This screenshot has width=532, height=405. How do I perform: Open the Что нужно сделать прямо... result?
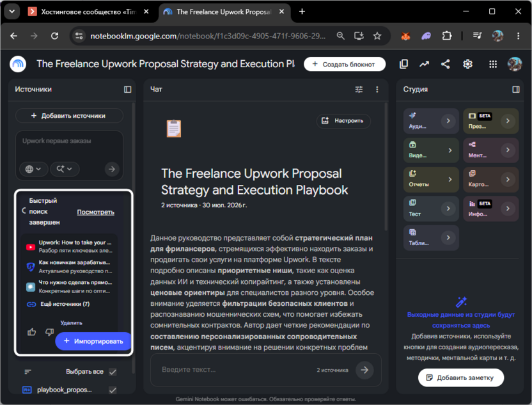[x=69, y=287]
